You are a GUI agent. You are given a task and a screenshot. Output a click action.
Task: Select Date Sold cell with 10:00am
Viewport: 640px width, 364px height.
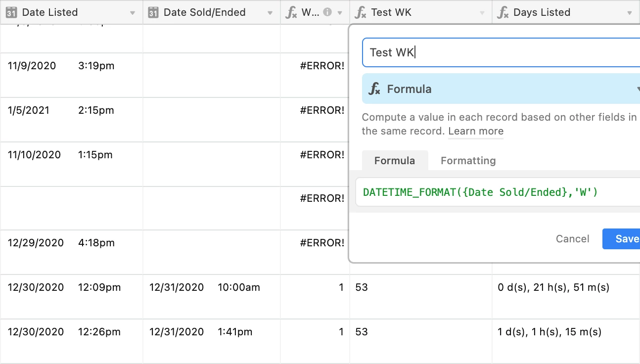[x=212, y=297]
